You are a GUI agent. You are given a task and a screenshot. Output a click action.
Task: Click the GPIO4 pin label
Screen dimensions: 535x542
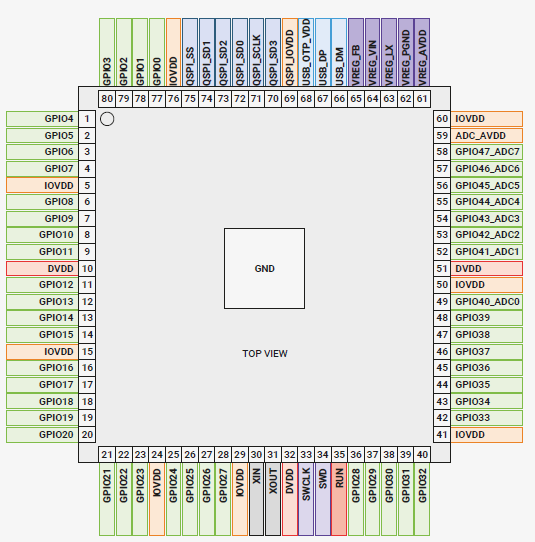(42, 119)
